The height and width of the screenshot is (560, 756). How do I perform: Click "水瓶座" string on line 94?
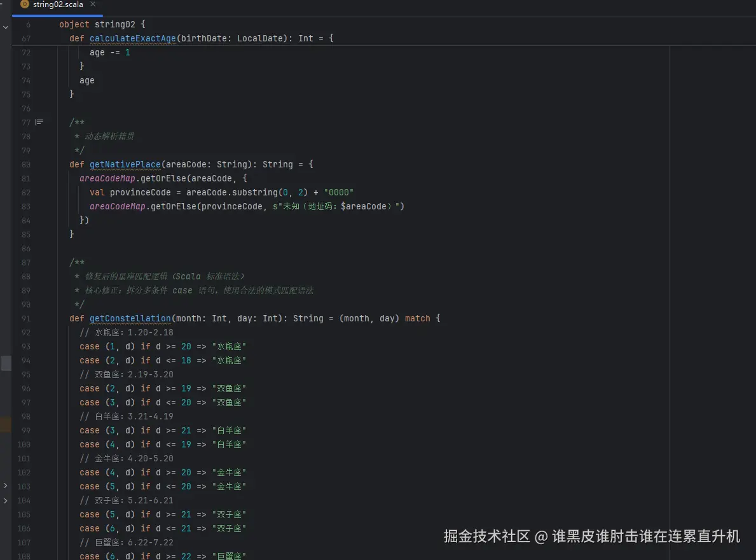coord(229,360)
